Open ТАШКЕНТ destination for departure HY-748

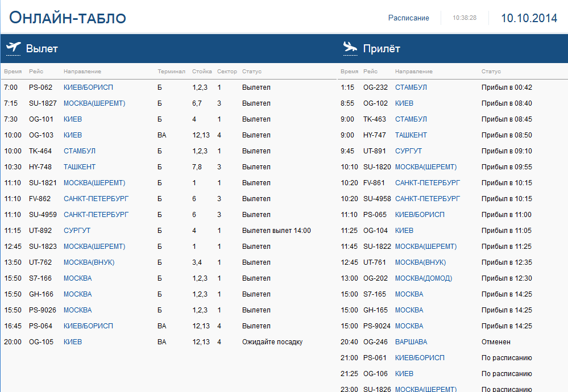[80, 167]
